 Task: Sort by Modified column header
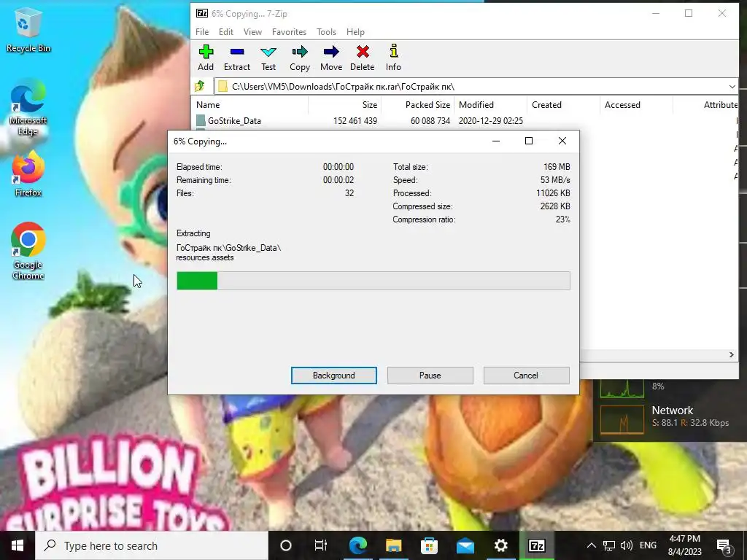point(490,105)
